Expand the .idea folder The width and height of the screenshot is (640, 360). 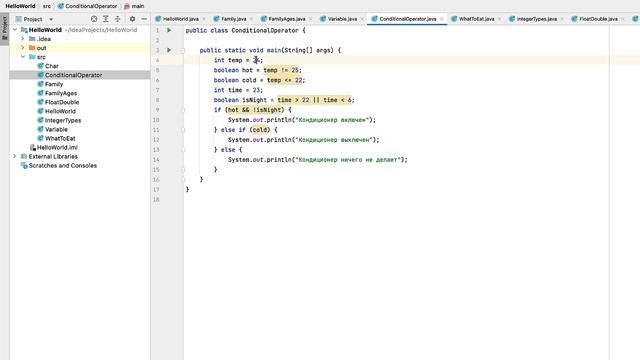[23, 39]
